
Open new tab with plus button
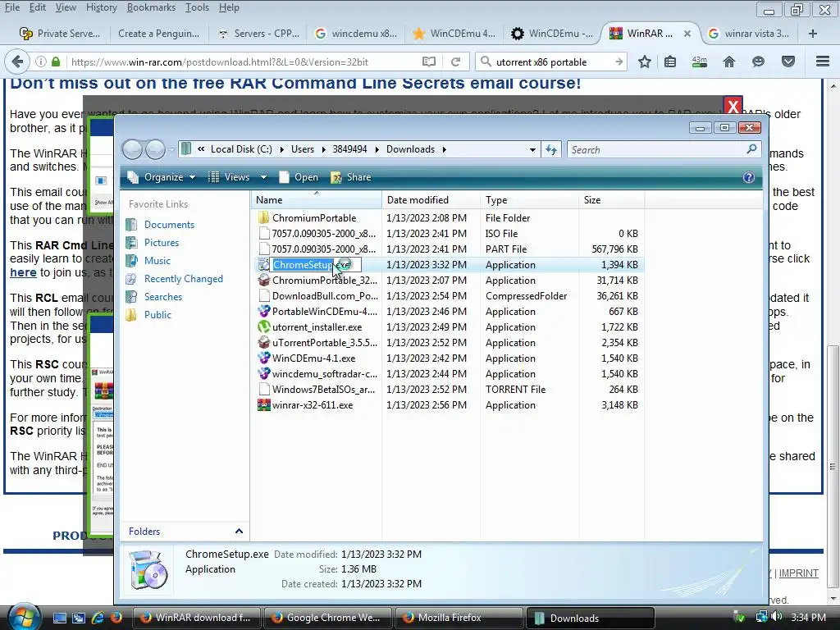[813, 33]
